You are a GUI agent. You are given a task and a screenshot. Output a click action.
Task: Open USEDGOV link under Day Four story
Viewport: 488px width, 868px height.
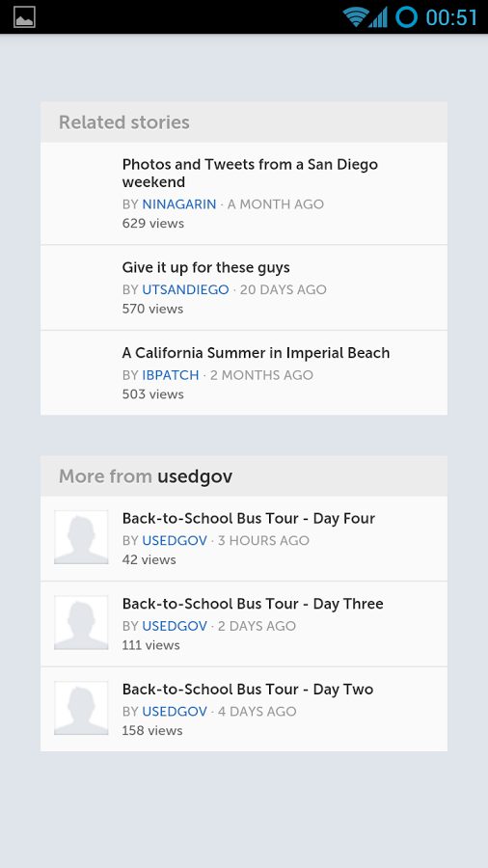click(175, 540)
